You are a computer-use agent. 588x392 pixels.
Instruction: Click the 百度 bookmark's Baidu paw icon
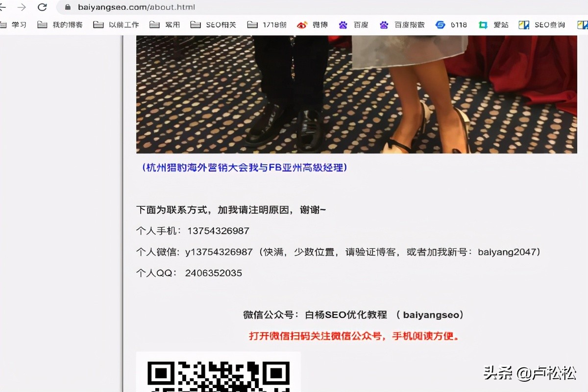click(x=343, y=24)
